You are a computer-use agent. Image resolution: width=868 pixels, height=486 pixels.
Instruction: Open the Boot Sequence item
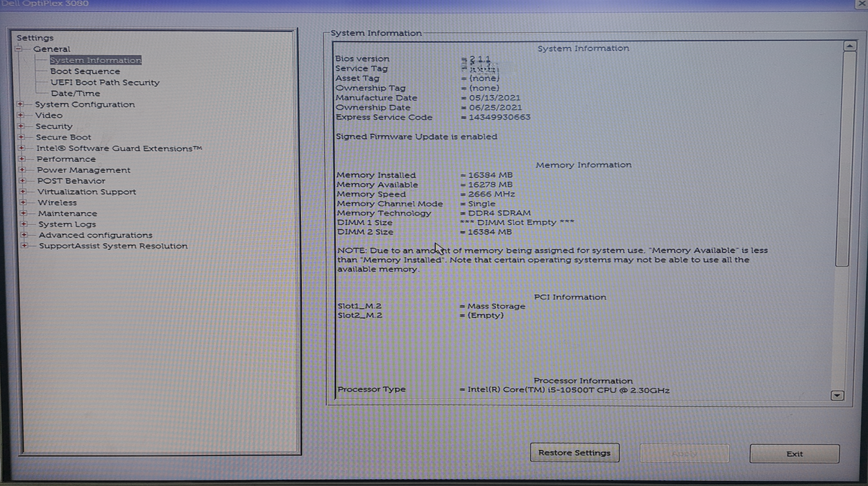85,72
